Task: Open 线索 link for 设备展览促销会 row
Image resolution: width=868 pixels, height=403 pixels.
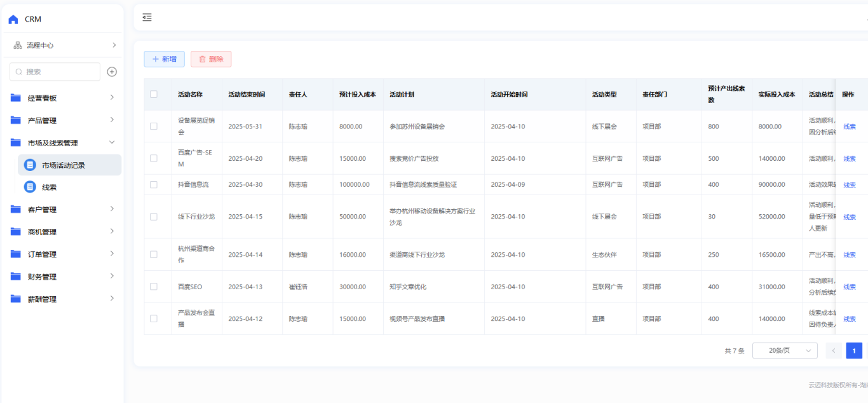Action: [850, 126]
